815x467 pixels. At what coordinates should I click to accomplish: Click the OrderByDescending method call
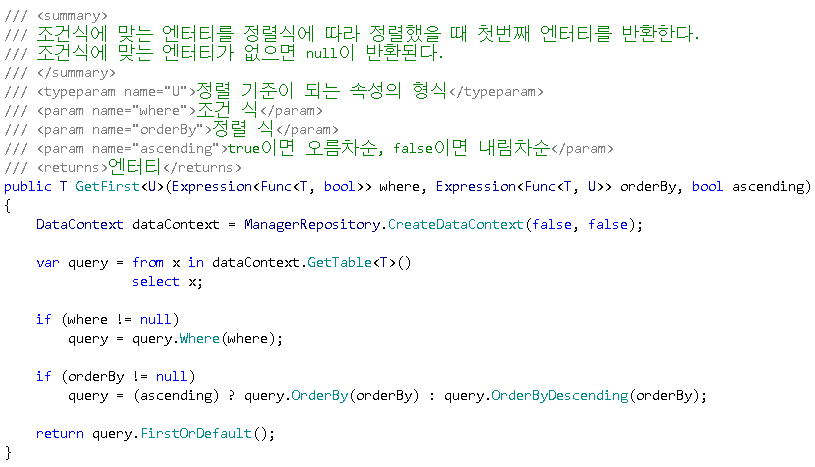(560, 396)
